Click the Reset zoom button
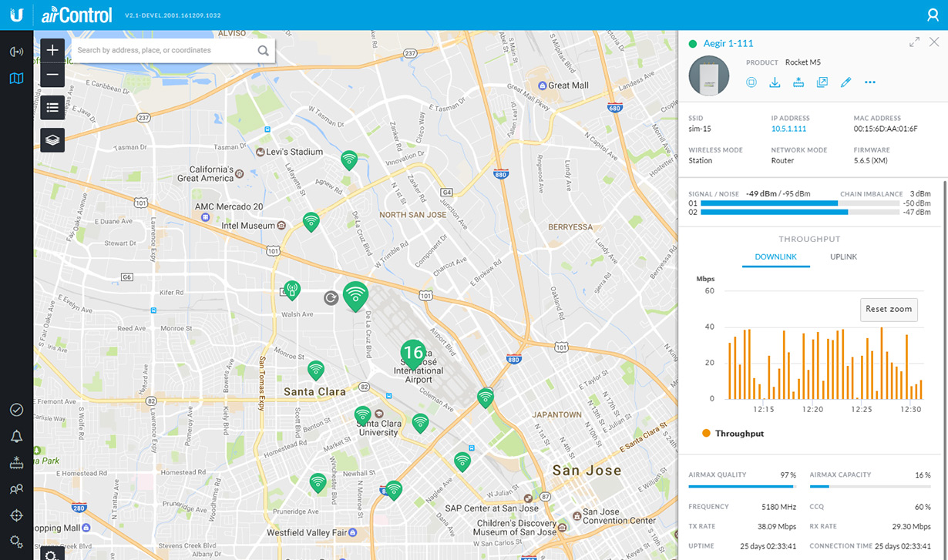This screenshot has height=560, width=948. (x=889, y=309)
